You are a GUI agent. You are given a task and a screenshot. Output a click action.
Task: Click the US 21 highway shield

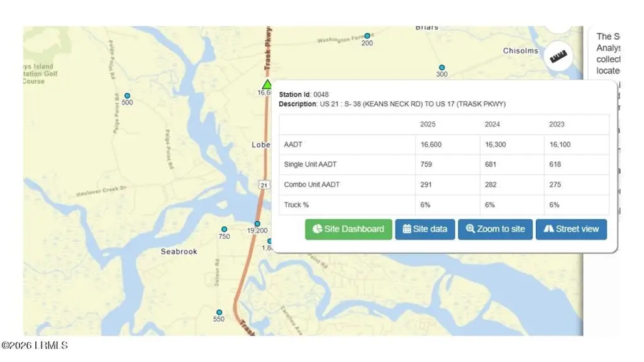click(x=264, y=185)
